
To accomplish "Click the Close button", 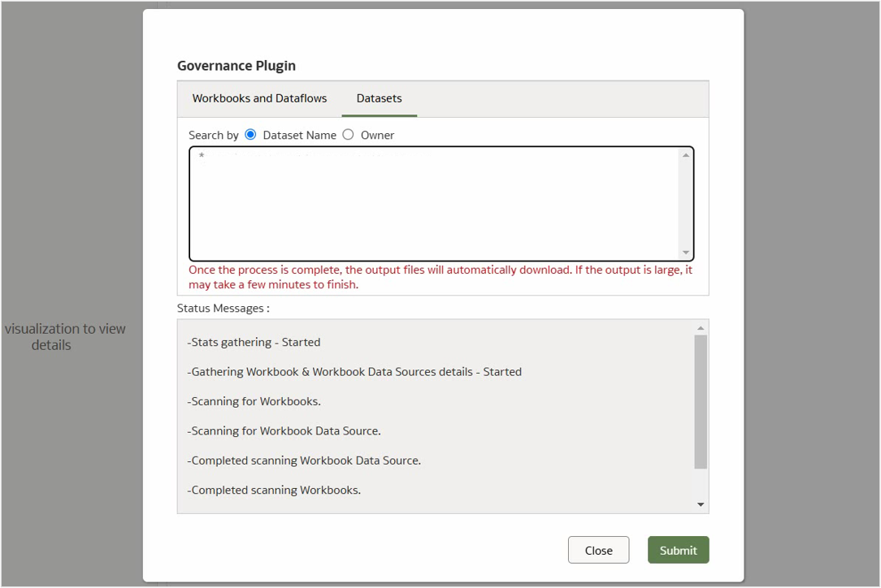I will [x=598, y=550].
